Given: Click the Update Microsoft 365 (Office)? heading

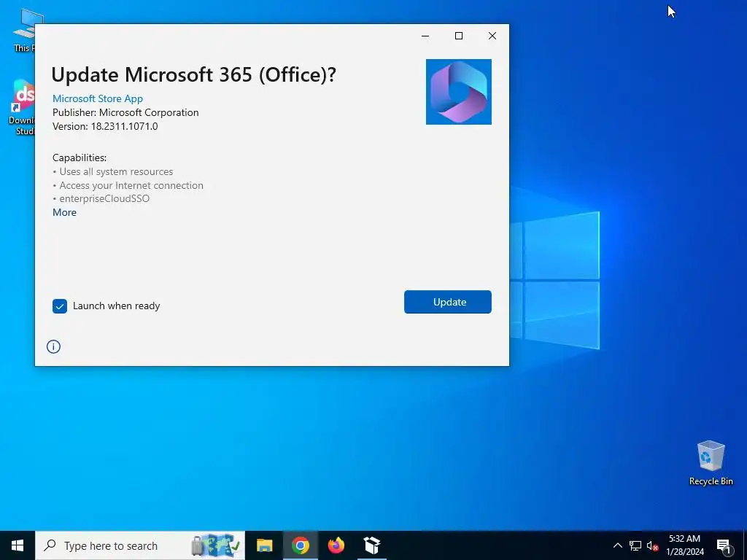Looking at the screenshot, I should [x=193, y=75].
